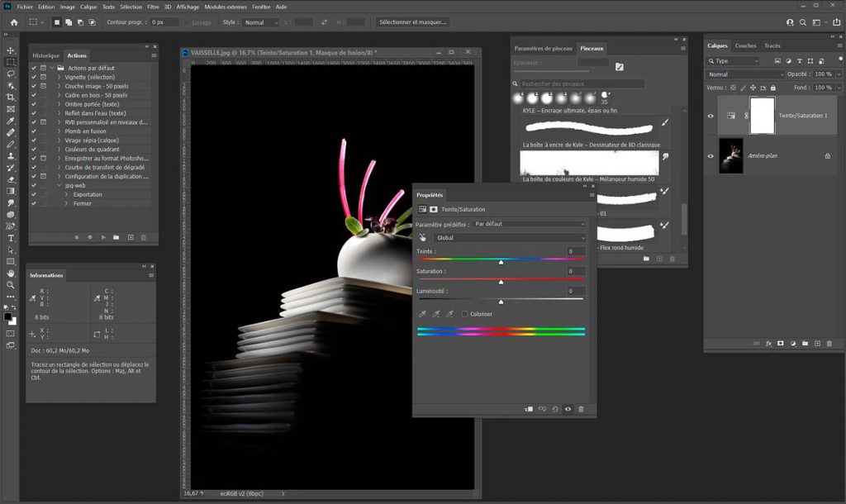Screen dimensions: 846x504
Task: Switch to the Historique tab
Action: (x=46, y=55)
